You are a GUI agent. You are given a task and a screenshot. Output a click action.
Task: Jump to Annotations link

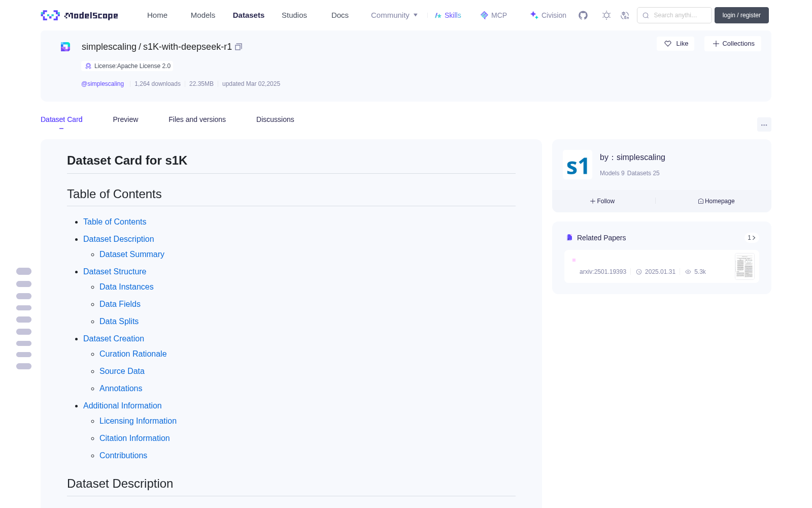pyautogui.click(x=121, y=389)
